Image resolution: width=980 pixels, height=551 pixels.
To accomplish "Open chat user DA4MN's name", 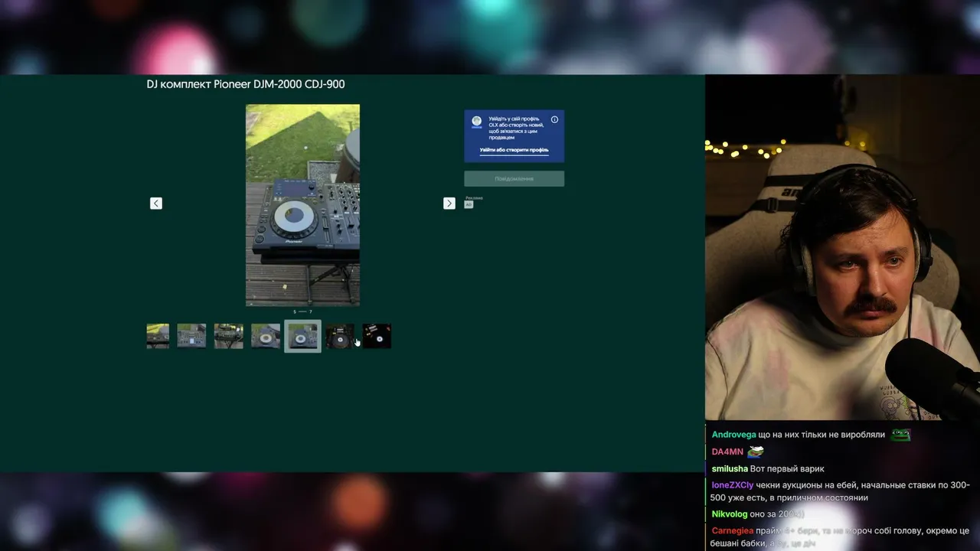I will click(x=727, y=452).
